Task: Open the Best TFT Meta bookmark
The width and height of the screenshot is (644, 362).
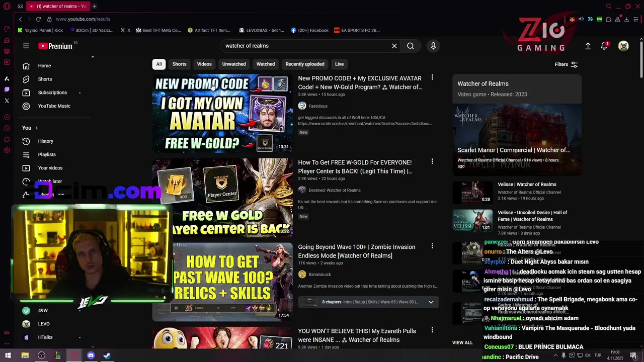Action: click(x=158, y=30)
